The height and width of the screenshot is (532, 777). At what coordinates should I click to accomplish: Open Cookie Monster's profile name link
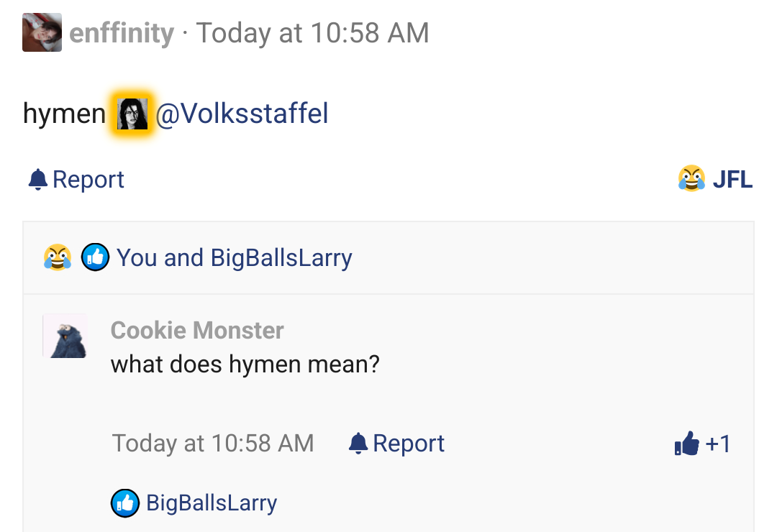point(197,330)
